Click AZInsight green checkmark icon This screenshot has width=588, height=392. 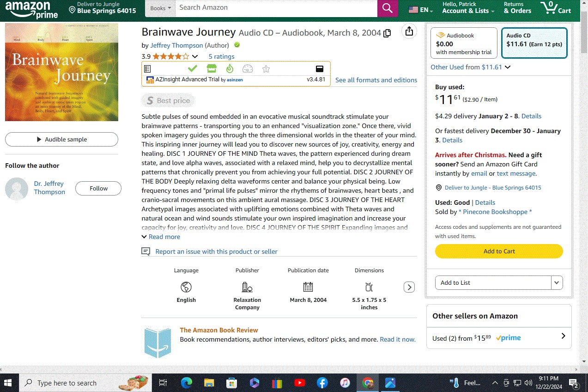point(193,69)
